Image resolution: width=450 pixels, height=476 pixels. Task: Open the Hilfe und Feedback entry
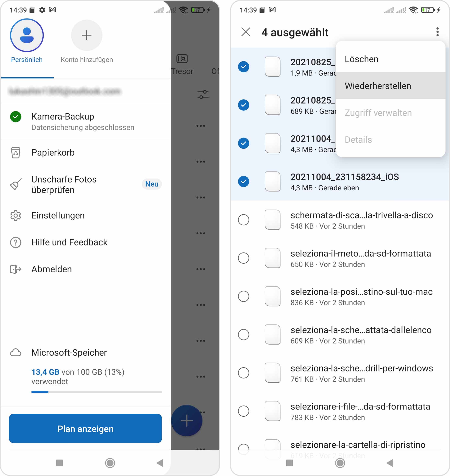tap(69, 242)
